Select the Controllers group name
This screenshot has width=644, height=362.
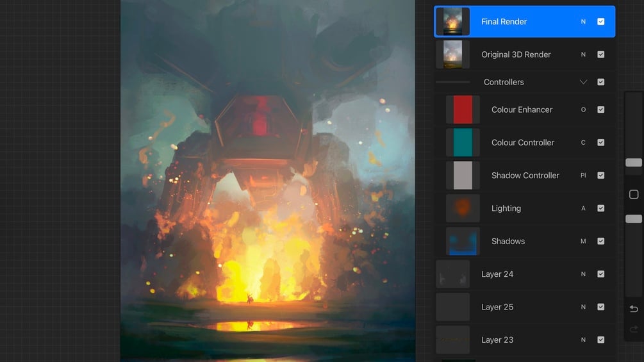point(504,82)
